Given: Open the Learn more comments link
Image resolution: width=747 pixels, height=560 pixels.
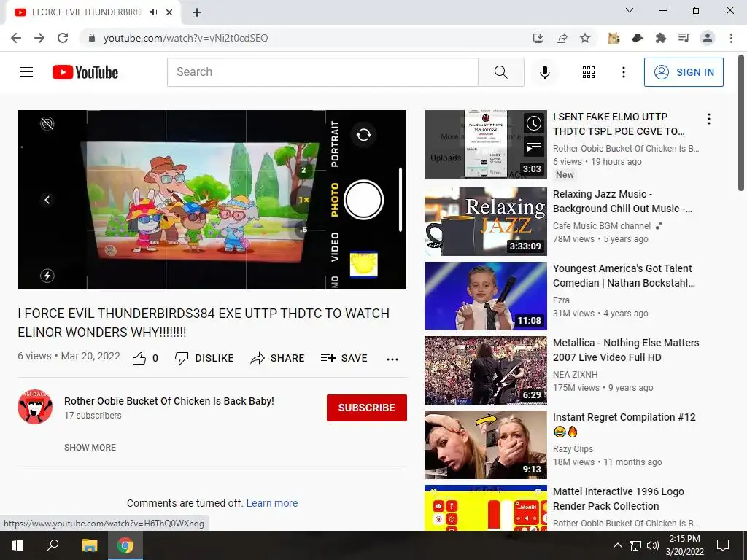Looking at the screenshot, I should tap(272, 503).
